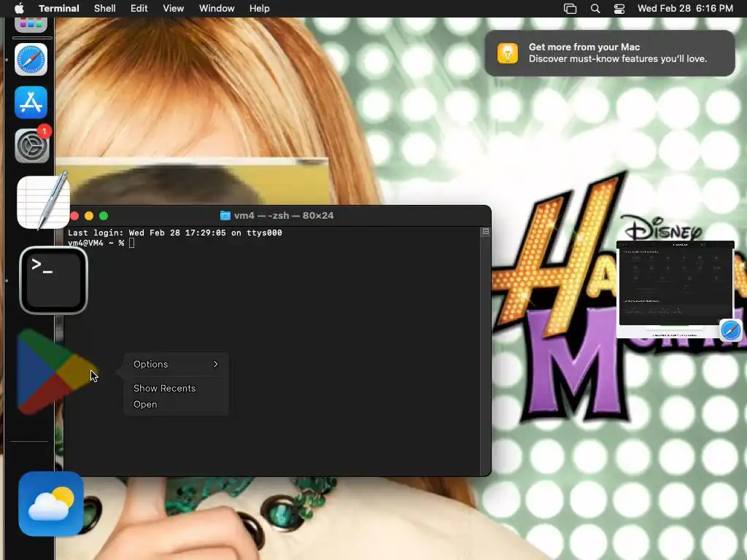Open the Shell menu

(x=105, y=9)
